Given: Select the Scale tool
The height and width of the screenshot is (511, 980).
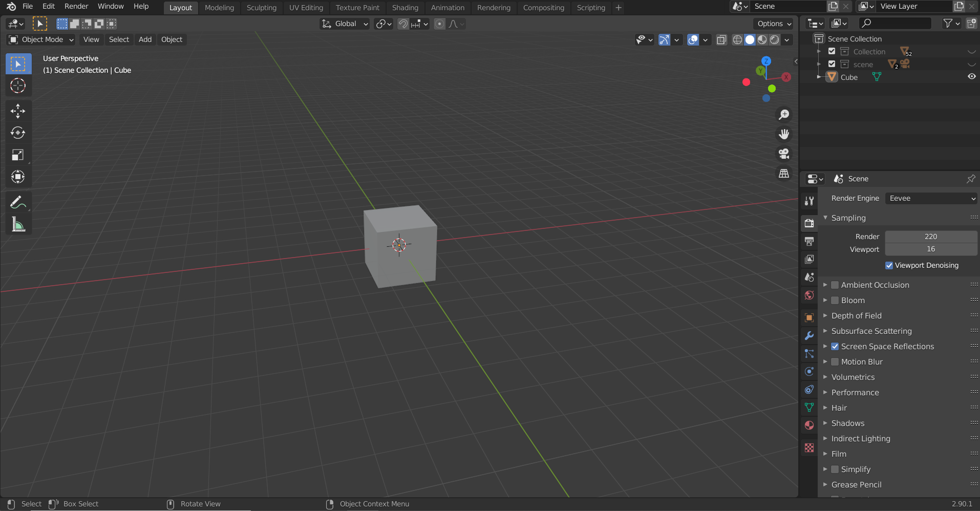Looking at the screenshot, I should pos(18,155).
